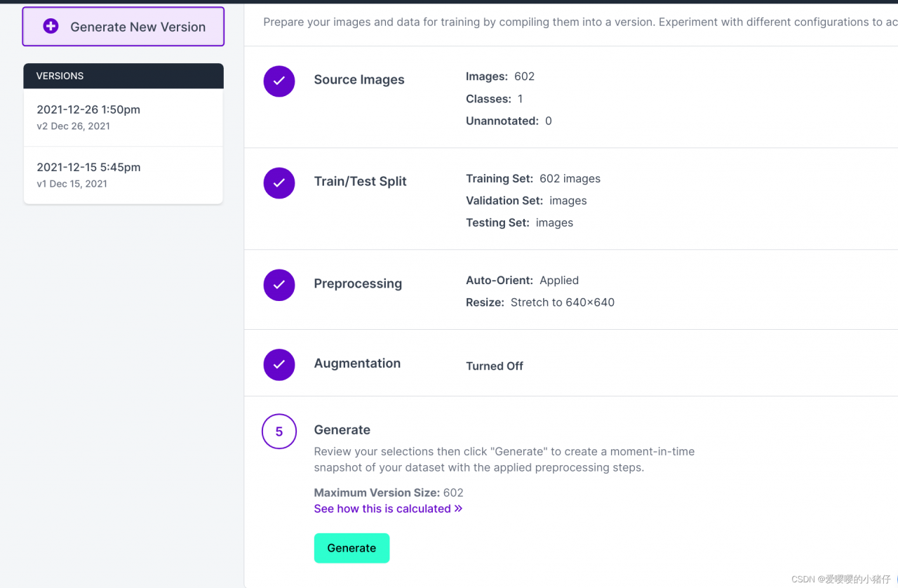
Task: Expand the Preprocessing section
Action: 358,283
